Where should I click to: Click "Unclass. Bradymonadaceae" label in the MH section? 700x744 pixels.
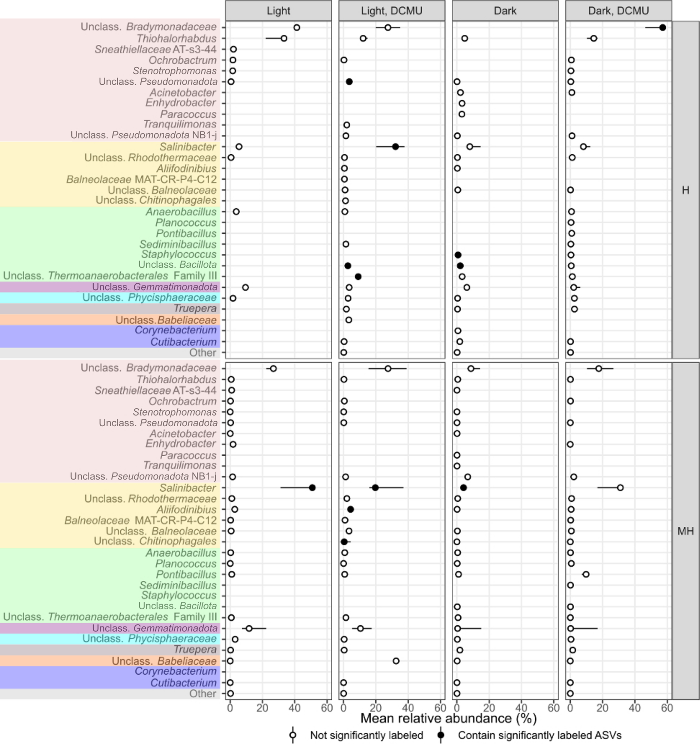(149, 368)
